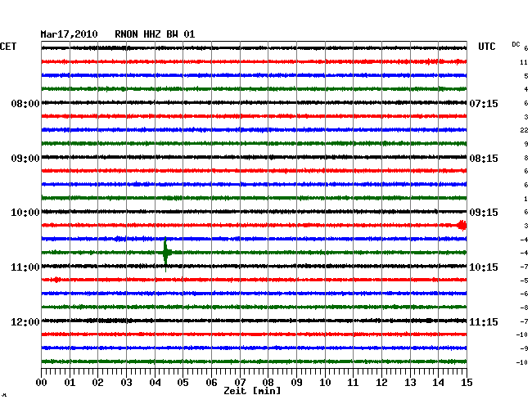Screen dimensions: 532x404
Task: Select minute tick label 01
Action: (70, 382)
